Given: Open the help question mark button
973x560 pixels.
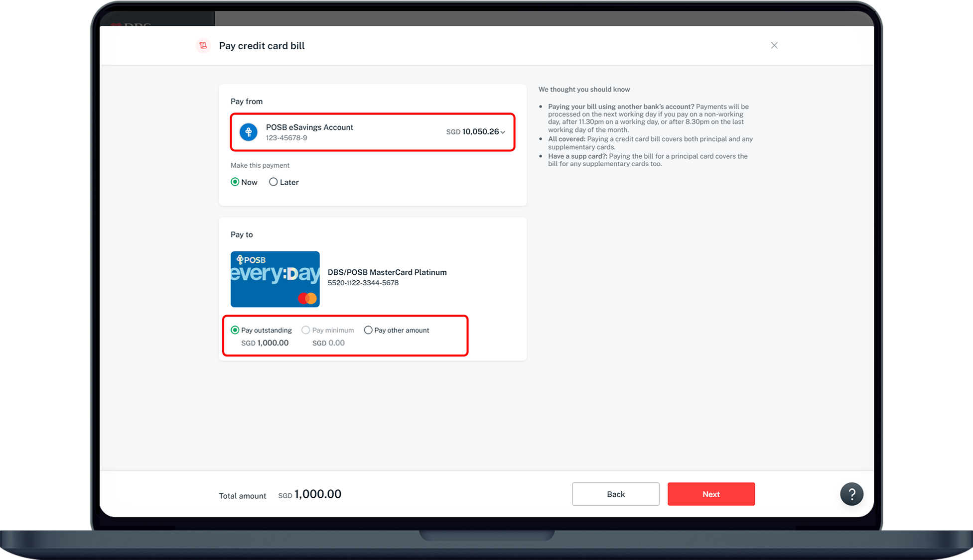Looking at the screenshot, I should point(851,494).
